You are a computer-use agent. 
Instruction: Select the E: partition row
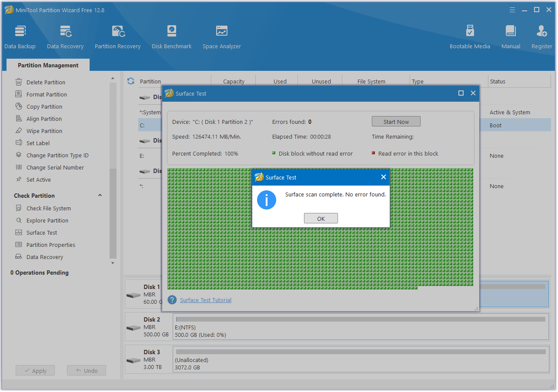pyautogui.click(x=344, y=156)
